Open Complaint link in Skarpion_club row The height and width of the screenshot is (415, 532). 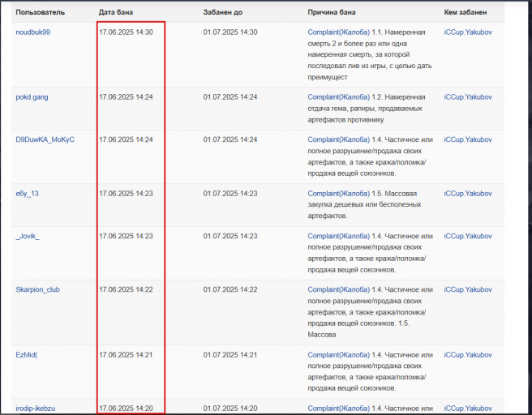pos(339,289)
